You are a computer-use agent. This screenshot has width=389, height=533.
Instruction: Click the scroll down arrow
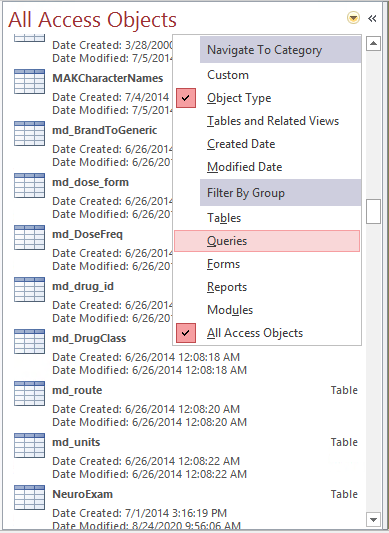[x=373, y=520]
